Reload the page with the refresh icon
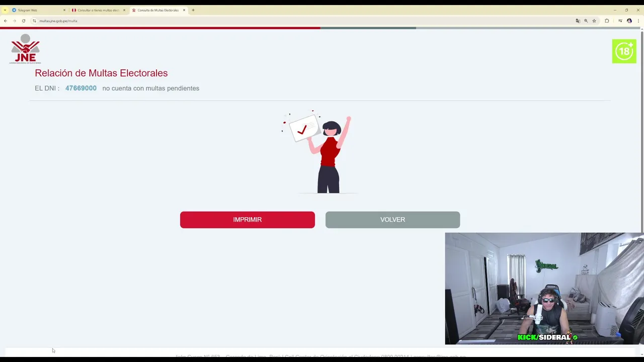Screen dimensions: 644x362 click(24, 21)
